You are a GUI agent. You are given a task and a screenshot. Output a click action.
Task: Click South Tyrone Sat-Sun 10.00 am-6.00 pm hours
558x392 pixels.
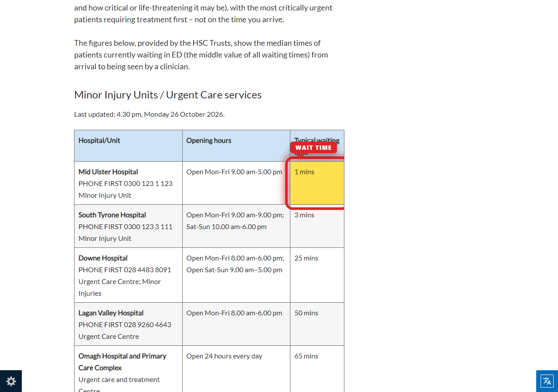click(x=227, y=226)
